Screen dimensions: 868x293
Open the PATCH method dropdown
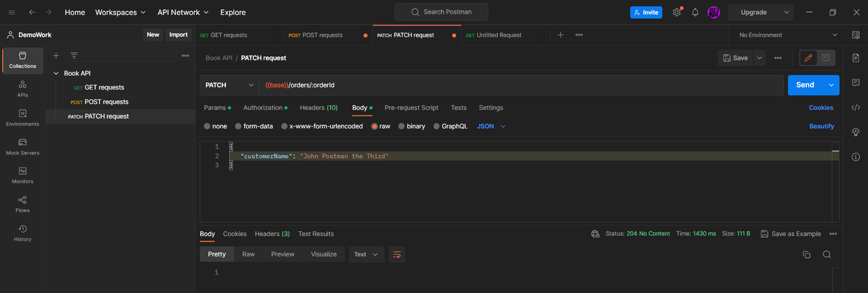point(229,85)
